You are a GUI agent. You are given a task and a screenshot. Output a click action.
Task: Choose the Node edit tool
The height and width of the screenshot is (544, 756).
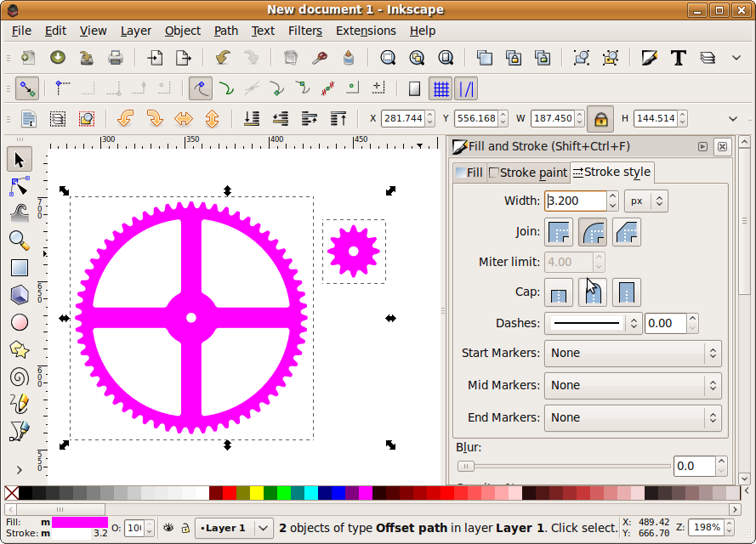click(x=20, y=187)
